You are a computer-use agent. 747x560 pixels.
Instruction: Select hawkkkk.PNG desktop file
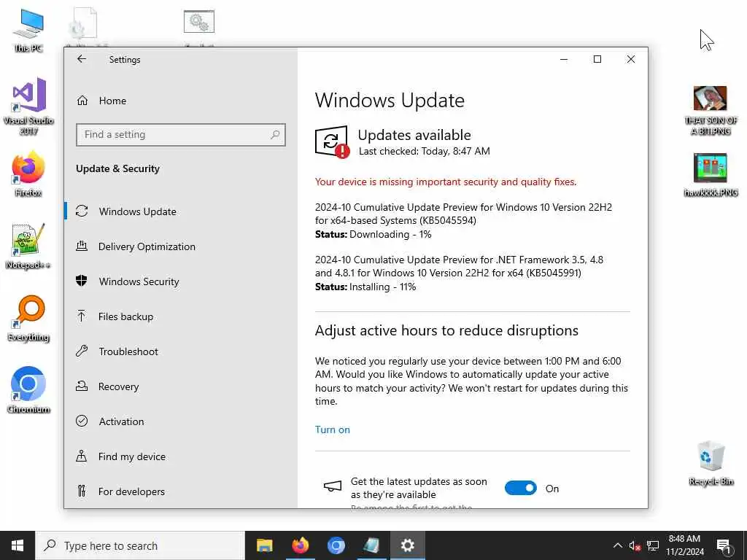click(x=711, y=175)
